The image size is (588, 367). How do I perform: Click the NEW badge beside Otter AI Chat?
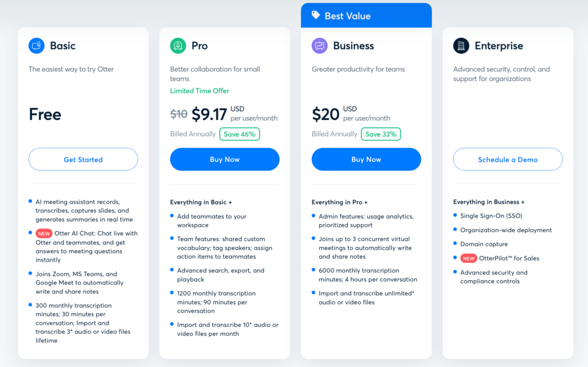pos(44,234)
